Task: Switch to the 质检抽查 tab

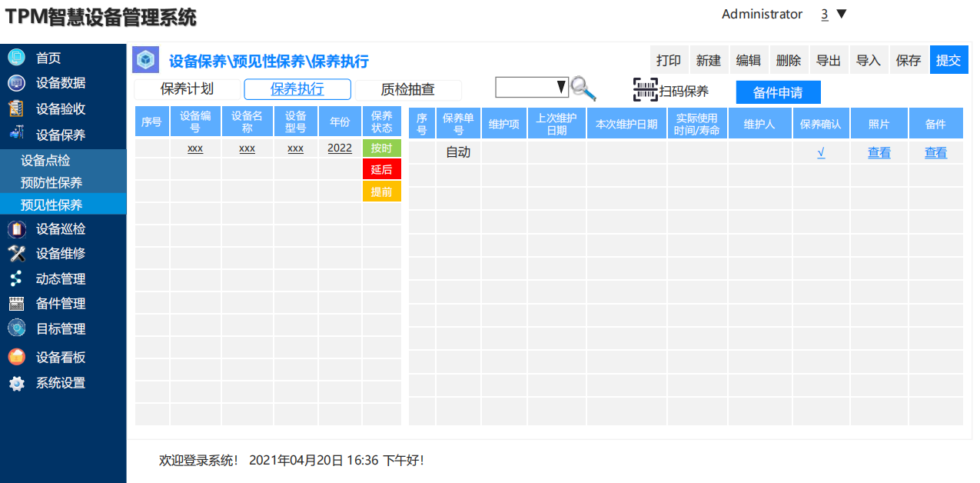Action: click(408, 90)
